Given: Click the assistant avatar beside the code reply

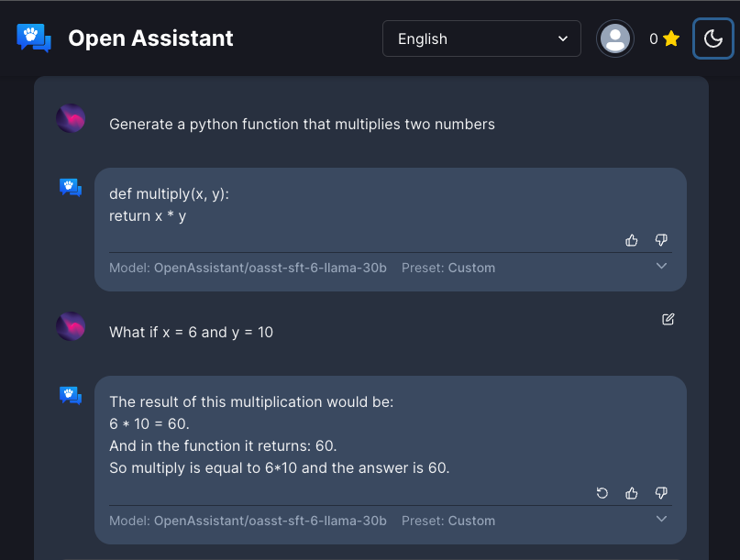Looking at the screenshot, I should (71, 188).
